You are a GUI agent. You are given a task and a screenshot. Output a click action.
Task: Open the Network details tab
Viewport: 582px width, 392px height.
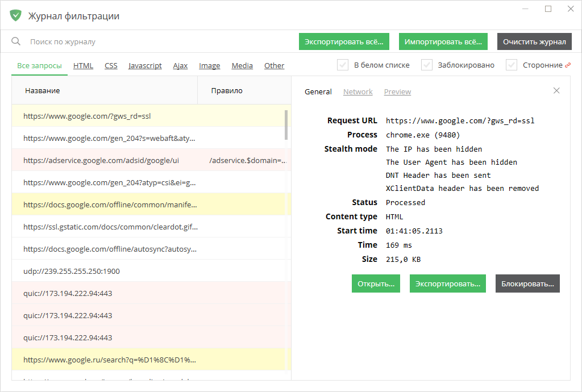(x=358, y=91)
